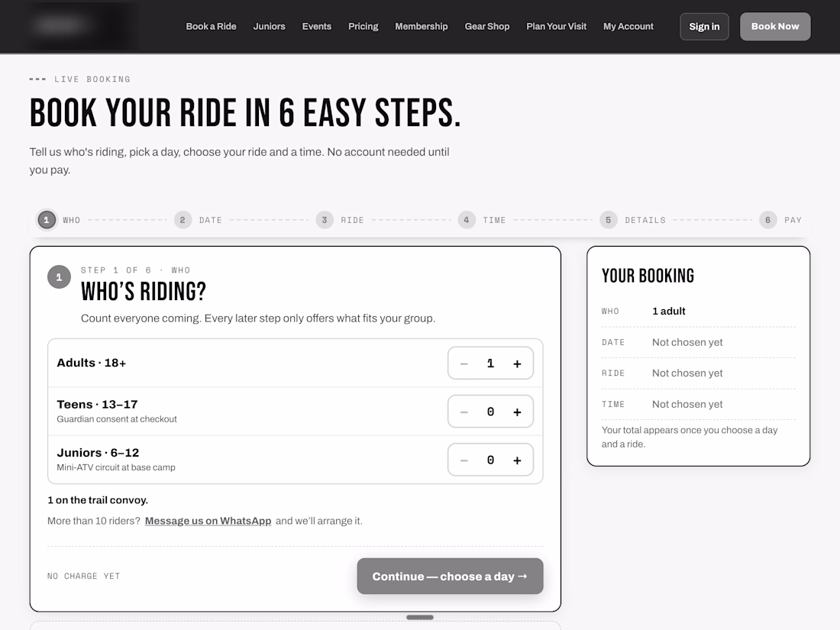Follow the Message us on WhatsApp link
Image resolution: width=840 pixels, height=630 pixels.
point(208,521)
